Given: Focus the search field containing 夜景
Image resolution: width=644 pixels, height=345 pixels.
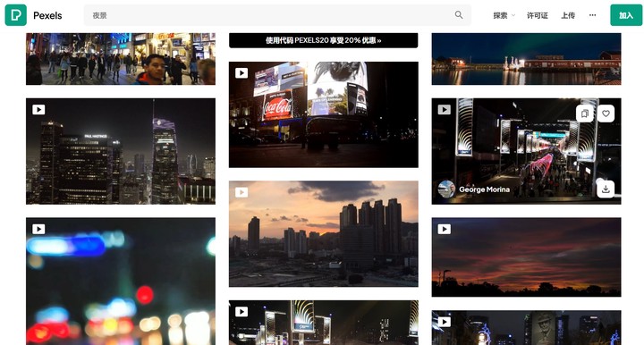Looking at the screenshot, I should (x=277, y=15).
